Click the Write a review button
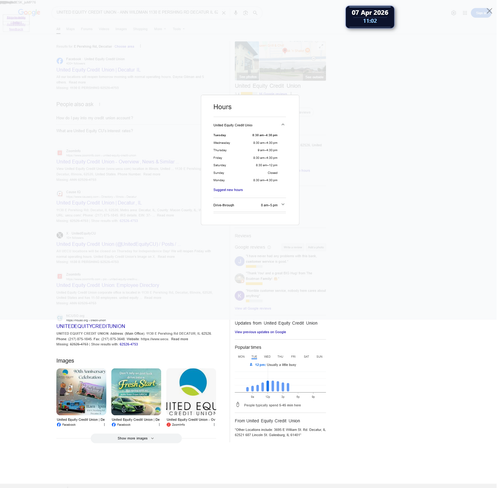Image resolution: width=500 pixels, height=488 pixels. click(293, 247)
